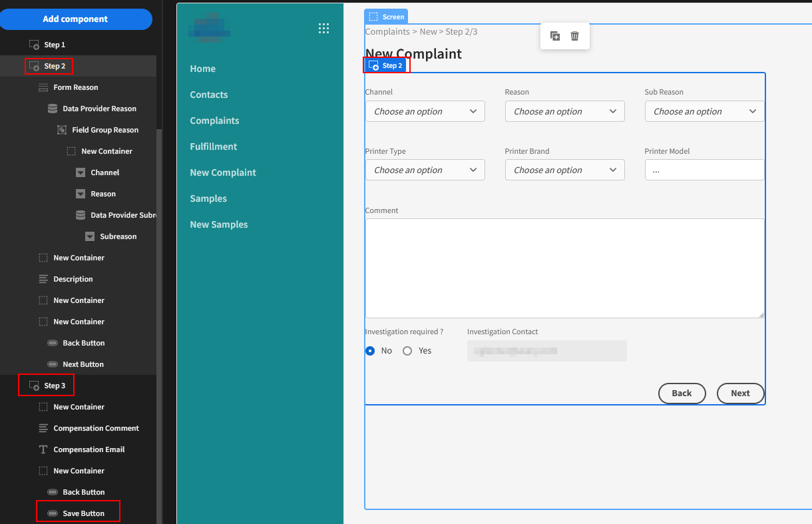This screenshot has width=812, height=524.
Task: Open the apps grid icon in the teal navbar
Action: pos(323,28)
